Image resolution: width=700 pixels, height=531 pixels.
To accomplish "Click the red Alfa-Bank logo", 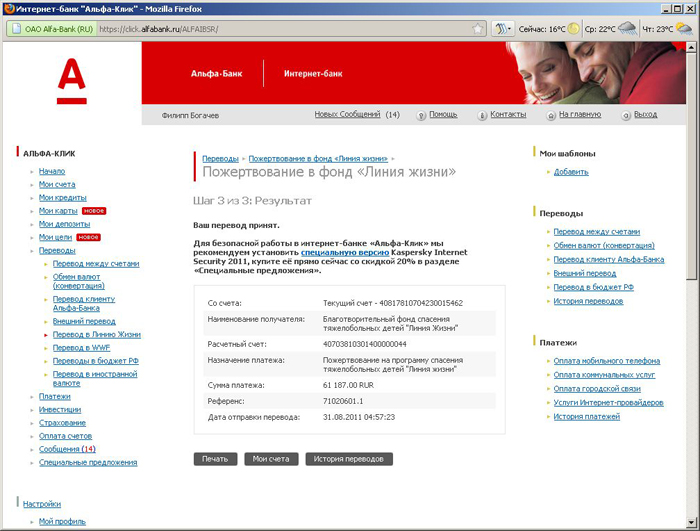I will pyautogui.click(x=71, y=80).
